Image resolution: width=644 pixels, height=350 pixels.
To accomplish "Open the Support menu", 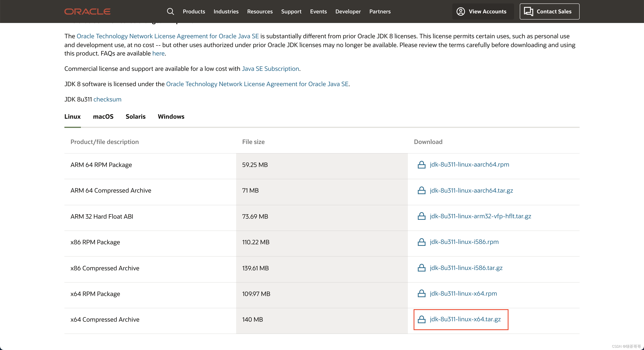I will (291, 11).
